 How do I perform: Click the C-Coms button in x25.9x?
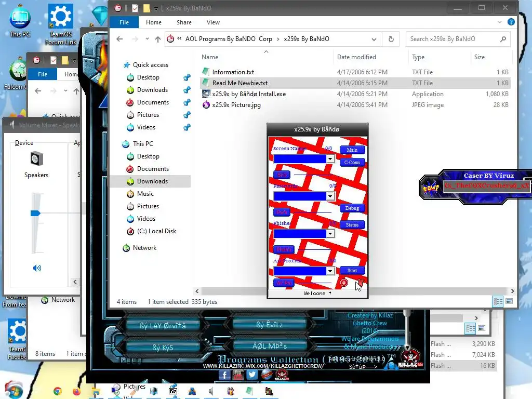point(352,163)
